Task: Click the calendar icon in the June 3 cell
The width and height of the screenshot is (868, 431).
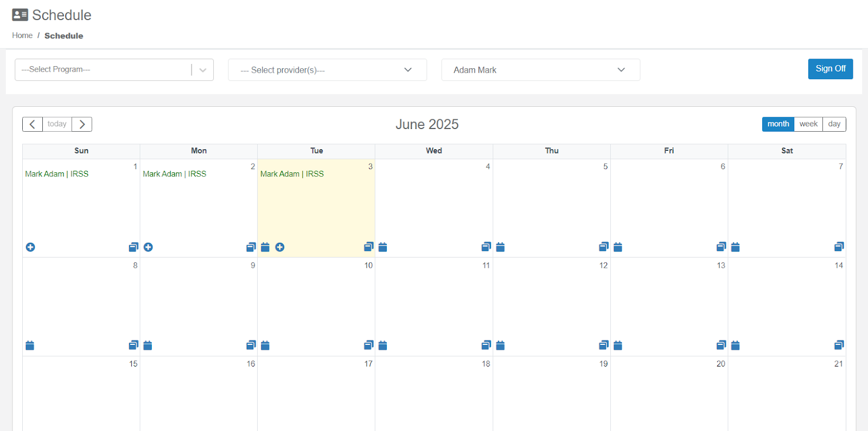Action: pyautogui.click(x=265, y=247)
